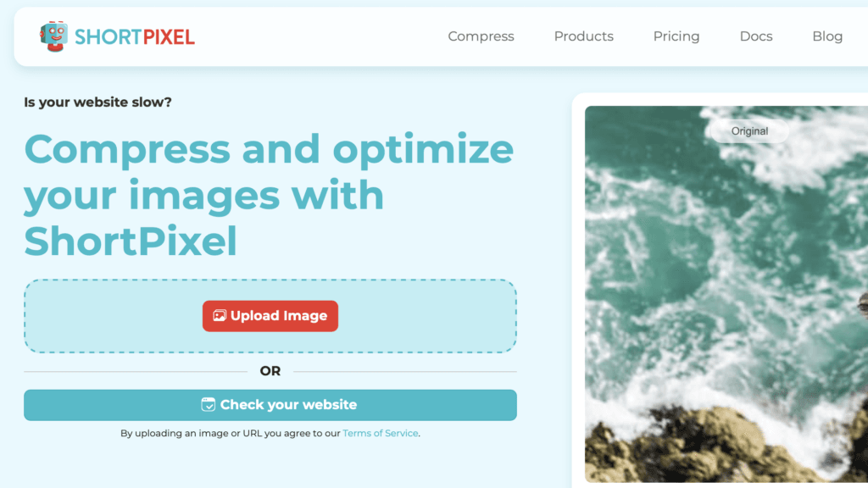Click the ocean waves preview image
This screenshot has height=488, width=868.
(x=726, y=265)
